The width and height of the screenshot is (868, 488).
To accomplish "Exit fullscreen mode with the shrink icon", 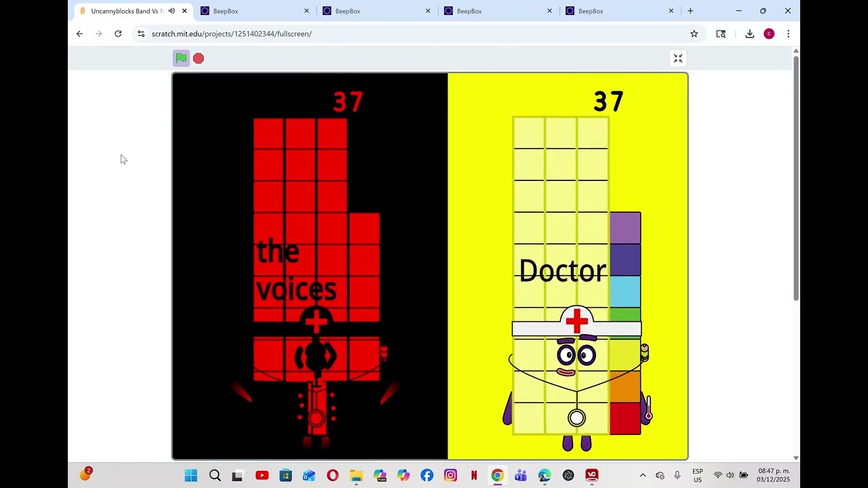I will click(x=677, y=58).
